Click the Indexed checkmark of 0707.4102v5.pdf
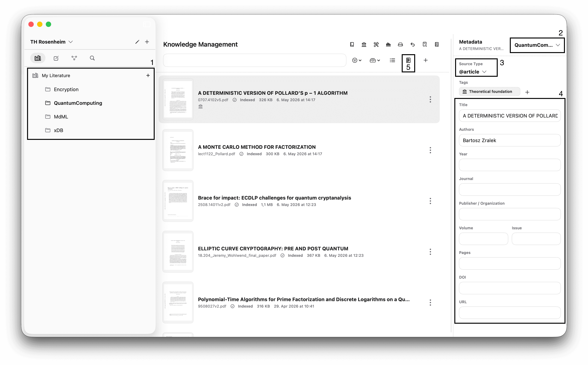The image size is (588, 365). point(234,100)
